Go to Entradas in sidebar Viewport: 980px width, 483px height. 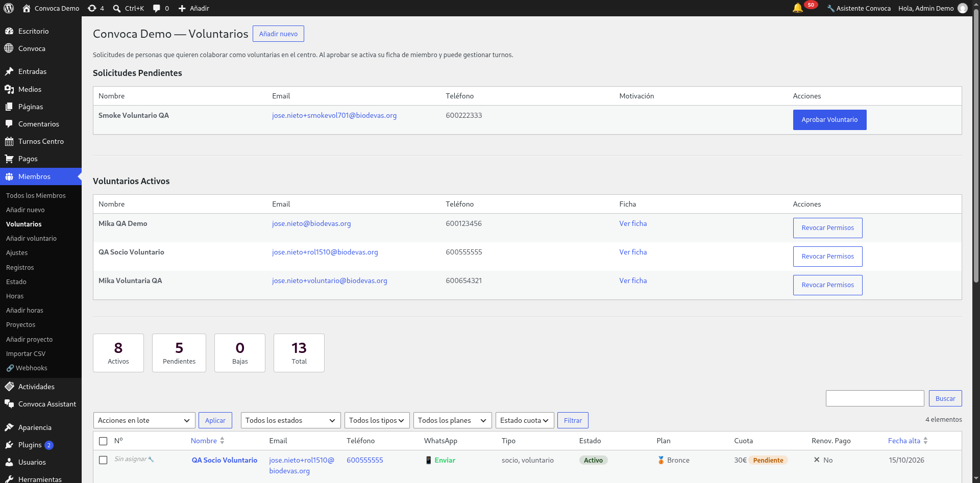(x=41, y=71)
